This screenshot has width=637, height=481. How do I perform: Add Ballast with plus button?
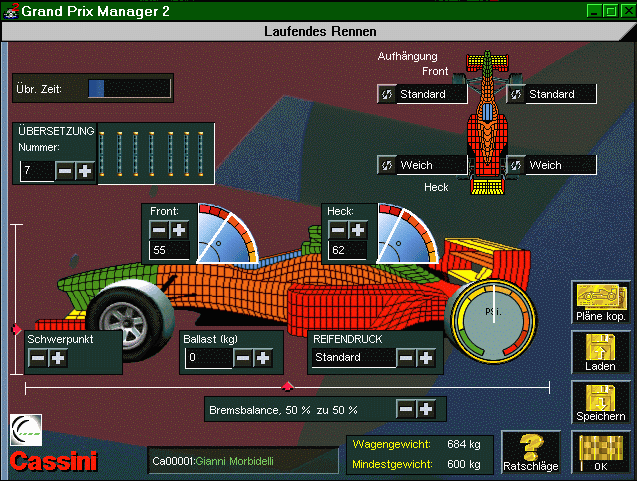[263, 358]
